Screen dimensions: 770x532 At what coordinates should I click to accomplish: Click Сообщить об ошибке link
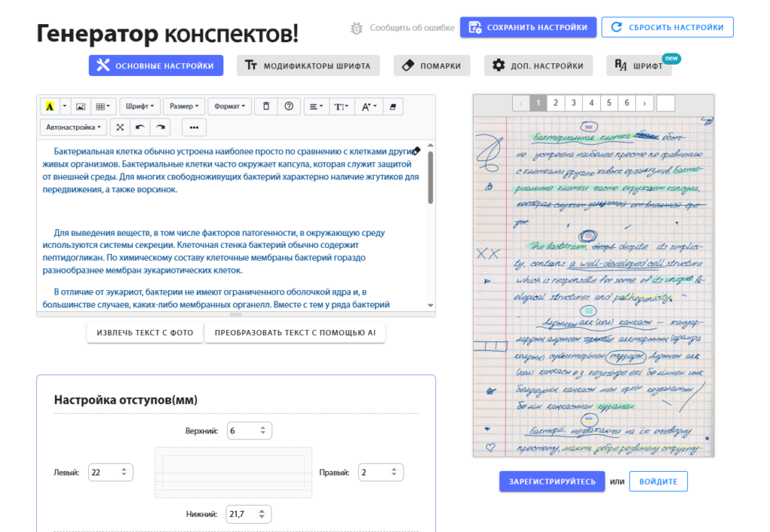click(x=412, y=28)
